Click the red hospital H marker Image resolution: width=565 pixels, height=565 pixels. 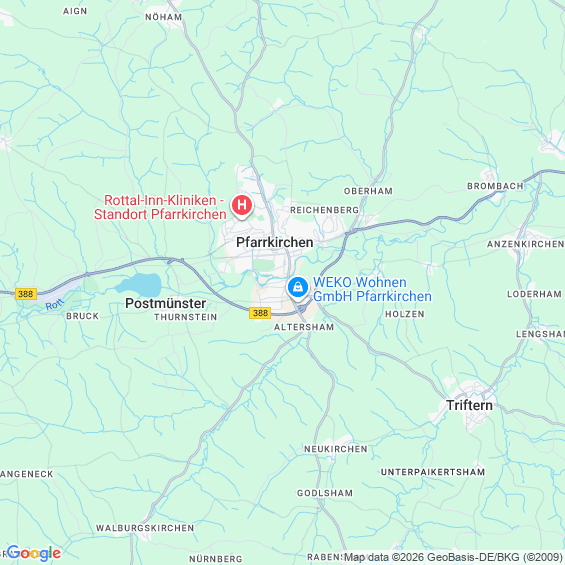(x=242, y=205)
